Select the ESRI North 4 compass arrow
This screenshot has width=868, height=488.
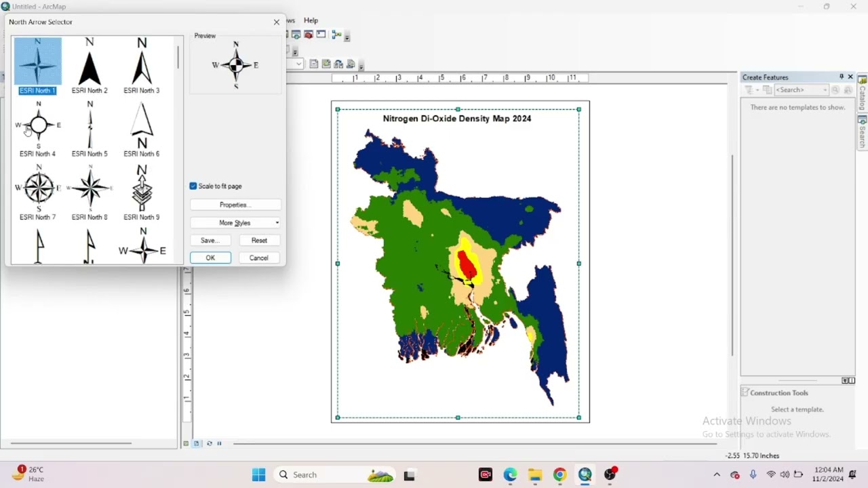click(x=38, y=129)
